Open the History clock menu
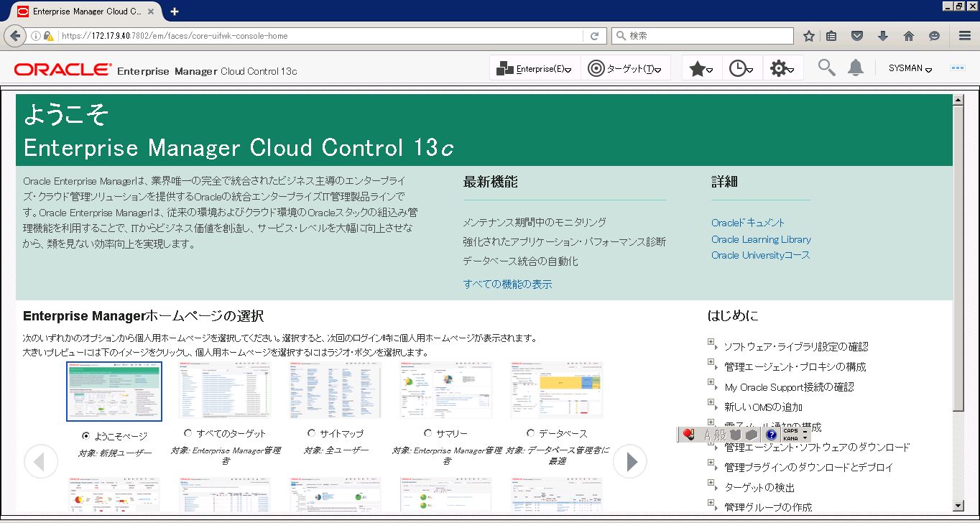The height and width of the screenshot is (523, 980). 741,68
